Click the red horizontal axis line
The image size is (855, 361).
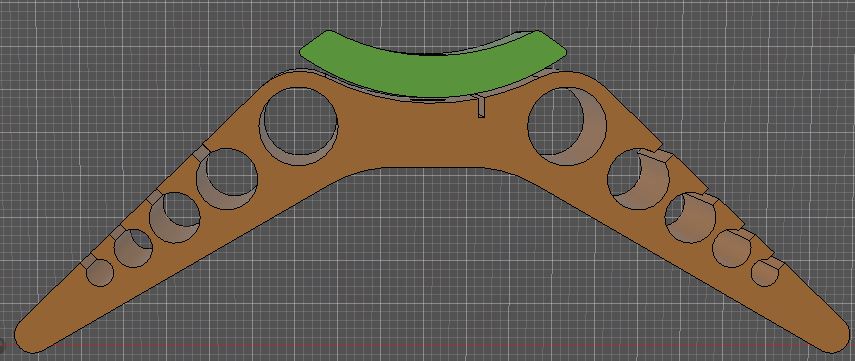tap(428, 345)
